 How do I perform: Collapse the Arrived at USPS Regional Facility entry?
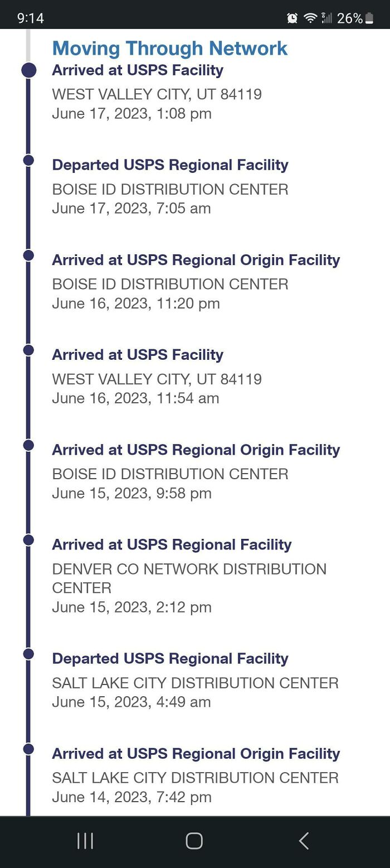[173, 544]
